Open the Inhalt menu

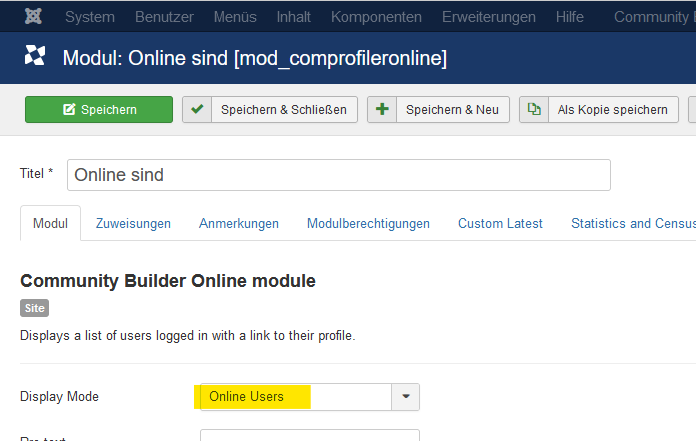click(293, 17)
